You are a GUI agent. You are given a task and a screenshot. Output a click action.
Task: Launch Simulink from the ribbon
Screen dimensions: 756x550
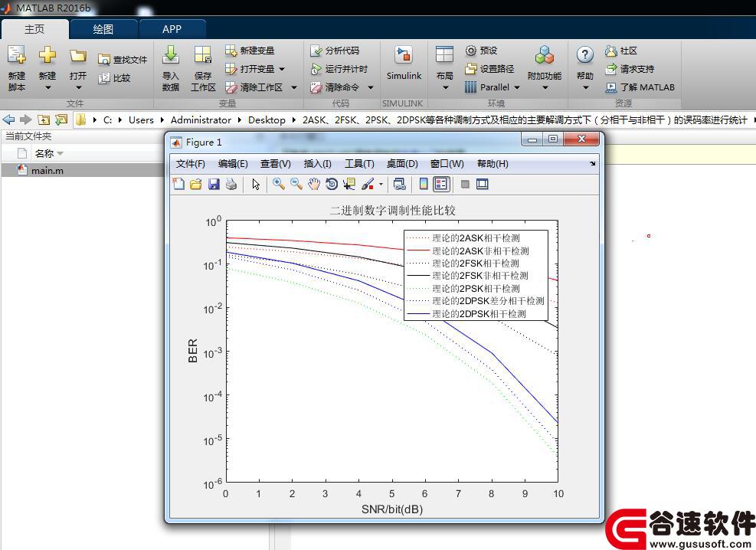tap(404, 63)
